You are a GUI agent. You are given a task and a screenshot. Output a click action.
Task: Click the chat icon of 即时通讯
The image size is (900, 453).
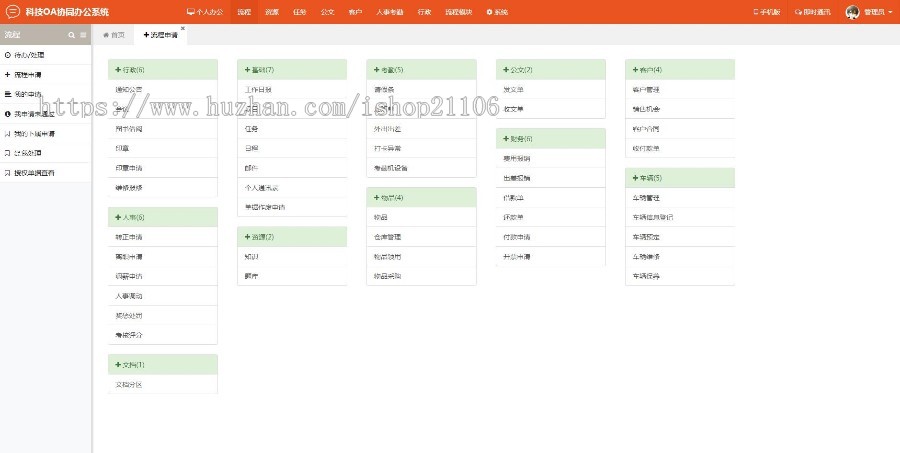[798, 11]
